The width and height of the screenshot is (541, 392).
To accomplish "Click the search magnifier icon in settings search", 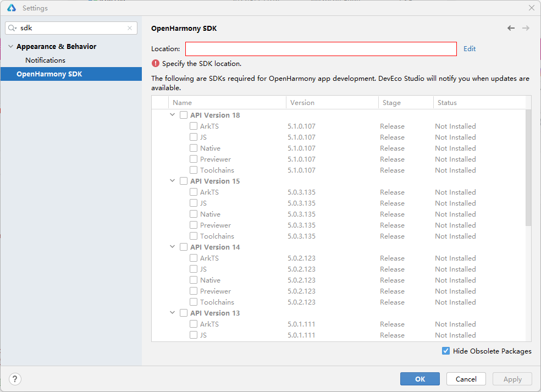I will point(12,28).
